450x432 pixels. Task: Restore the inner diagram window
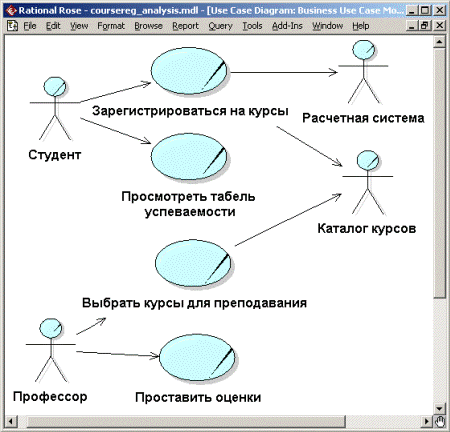425,26
